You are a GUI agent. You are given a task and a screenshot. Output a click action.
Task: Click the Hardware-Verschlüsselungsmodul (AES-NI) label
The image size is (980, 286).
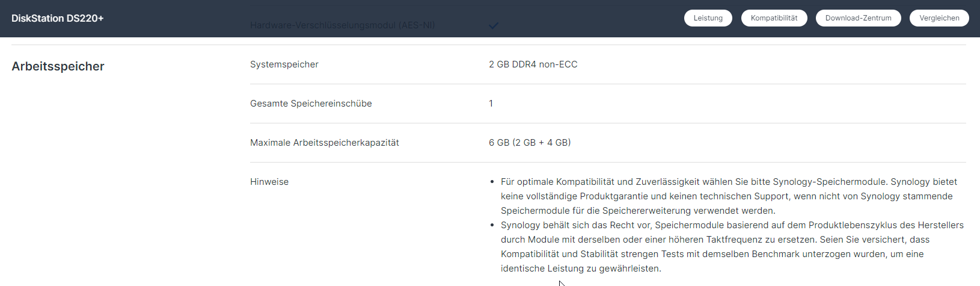[343, 25]
